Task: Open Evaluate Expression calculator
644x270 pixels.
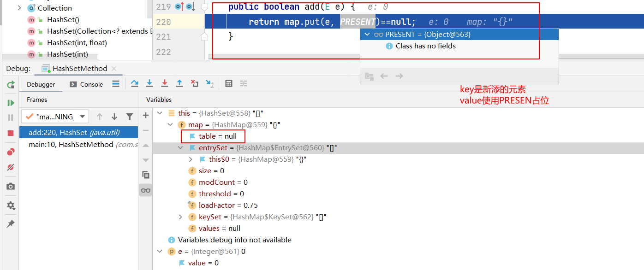Action: pyautogui.click(x=228, y=83)
